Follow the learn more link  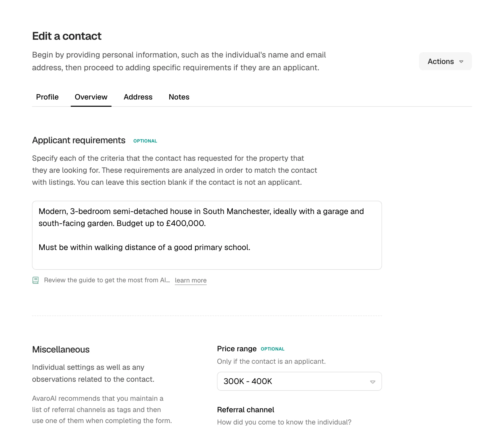tap(191, 280)
